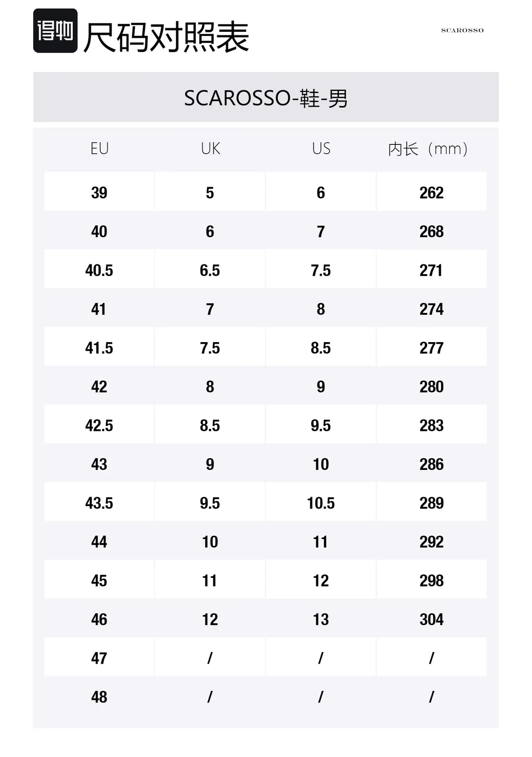Click UK size 7.5 cell
The height and width of the screenshot is (757, 532).
210,347
